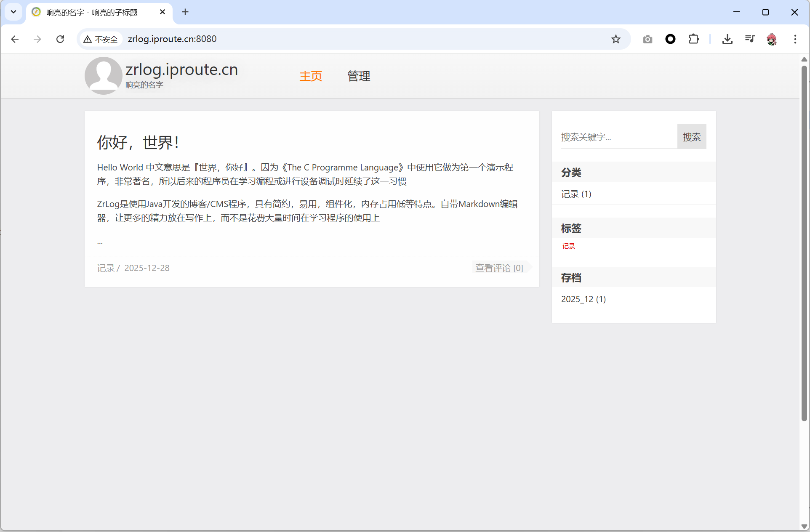Click the media control playlist icon
The width and height of the screenshot is (810, 532).
749,39
